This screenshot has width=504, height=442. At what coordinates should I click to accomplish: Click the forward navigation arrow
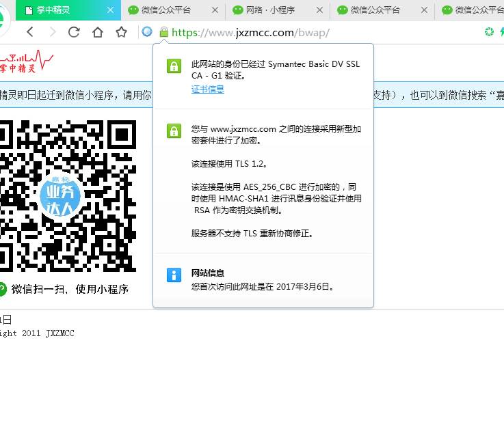click(x=53, y=32)
